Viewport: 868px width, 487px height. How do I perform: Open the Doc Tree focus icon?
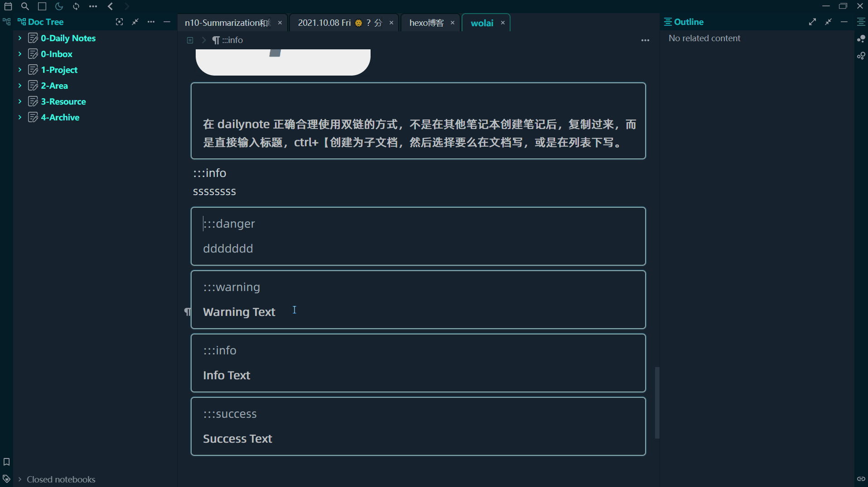coord(119,22)
